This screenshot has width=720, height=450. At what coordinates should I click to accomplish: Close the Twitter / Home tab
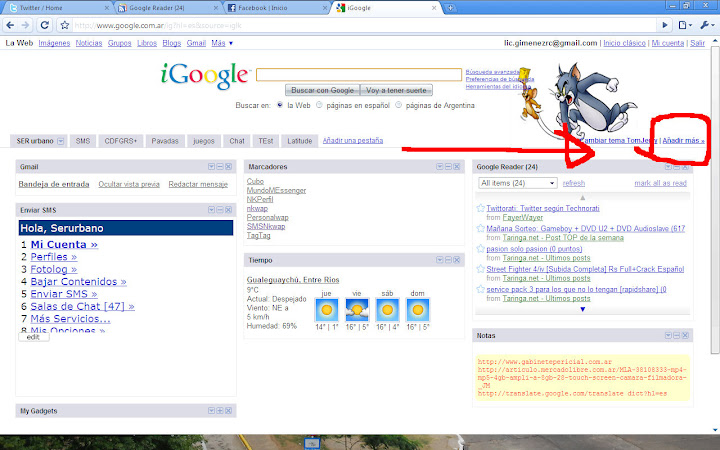107,8
